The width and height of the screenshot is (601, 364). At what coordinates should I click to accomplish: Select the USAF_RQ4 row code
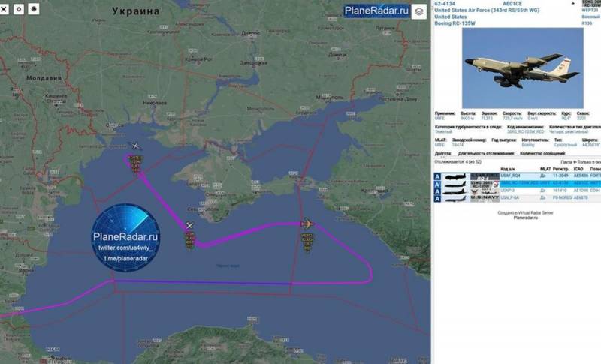[511, 176]
